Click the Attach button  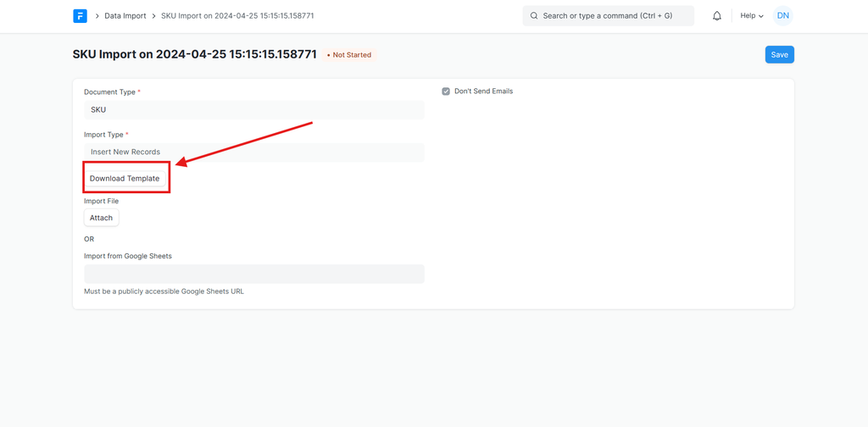click(x=102, y=218)
